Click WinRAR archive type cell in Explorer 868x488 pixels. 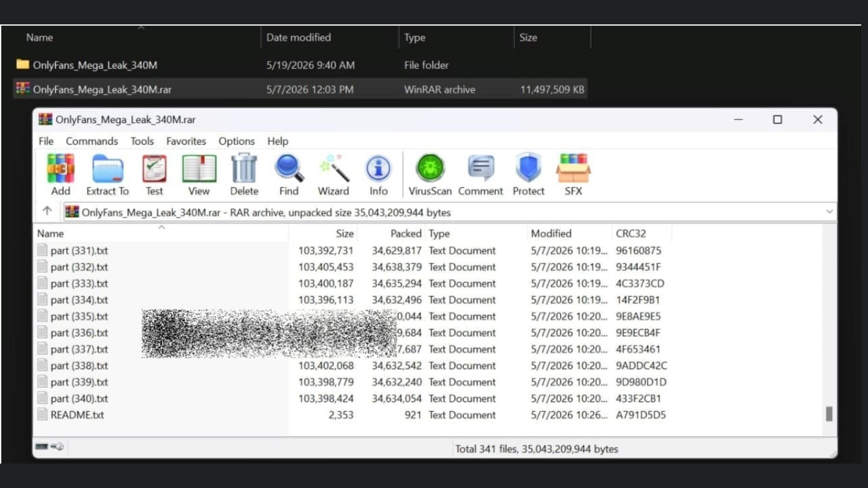(x=439, y=89)
